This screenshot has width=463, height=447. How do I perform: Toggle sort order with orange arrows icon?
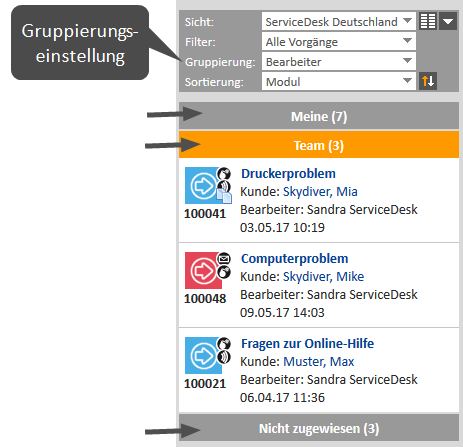(428, 81)
